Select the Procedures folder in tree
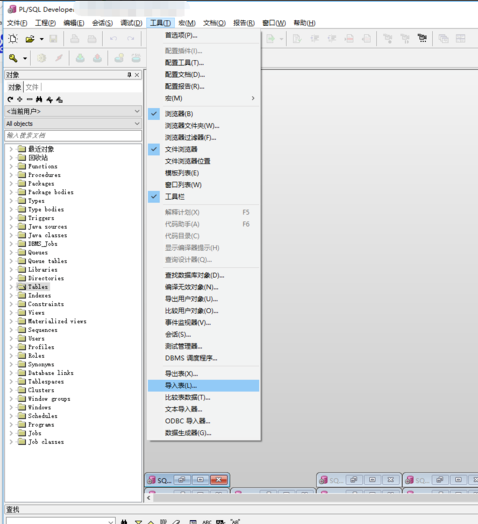The height and width of the screenshot is (524, 478). click(44, 175)
